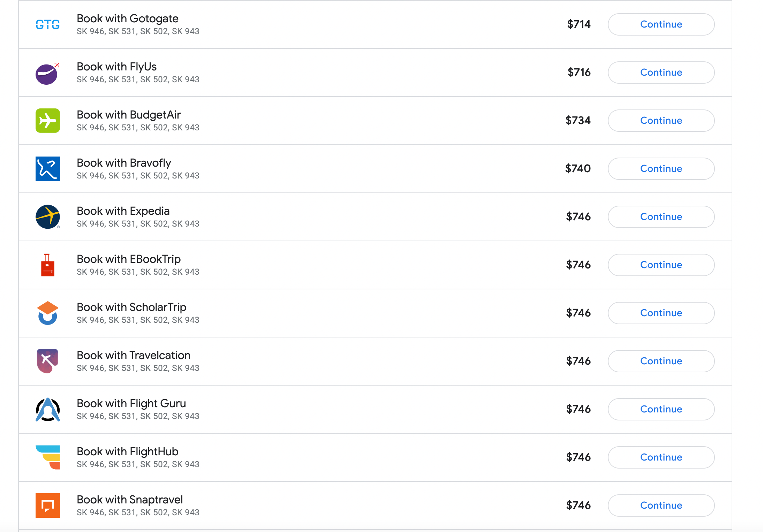
Task: Click the Expedia round plane icon
Action: 48,216
